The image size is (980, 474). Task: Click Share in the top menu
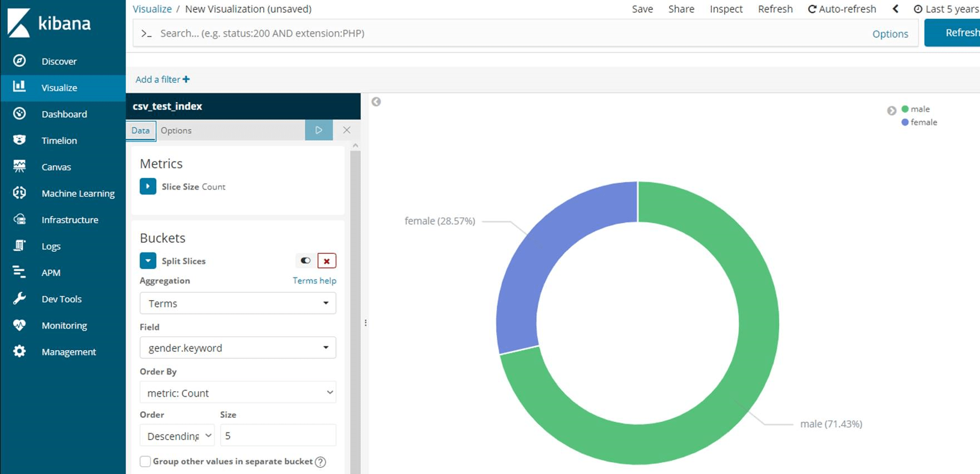tap(681, 9)
